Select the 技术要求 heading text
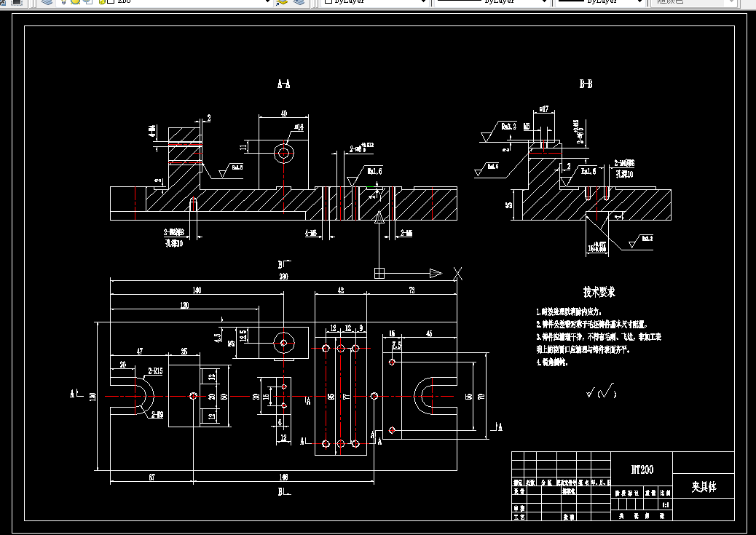Viewport: 756px width, 535px height. coord(599,292)
